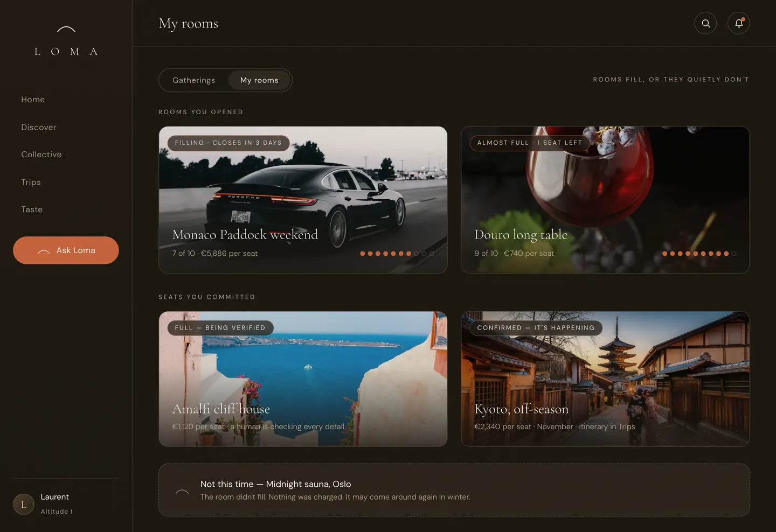Switch to the Gatherings tab
This screenshot has height=532, width=776.
tap(194, 80)
